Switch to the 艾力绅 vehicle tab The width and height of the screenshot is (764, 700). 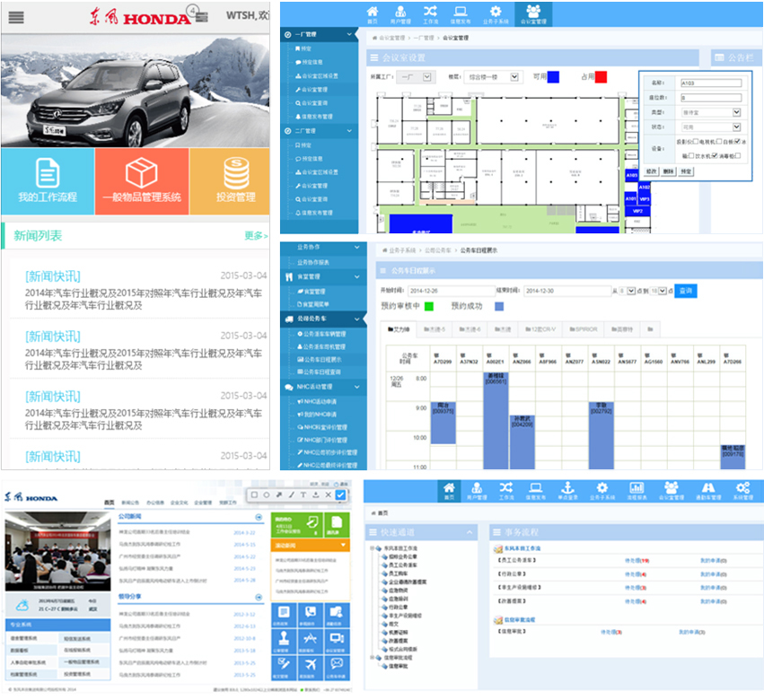tap(399, 329)
